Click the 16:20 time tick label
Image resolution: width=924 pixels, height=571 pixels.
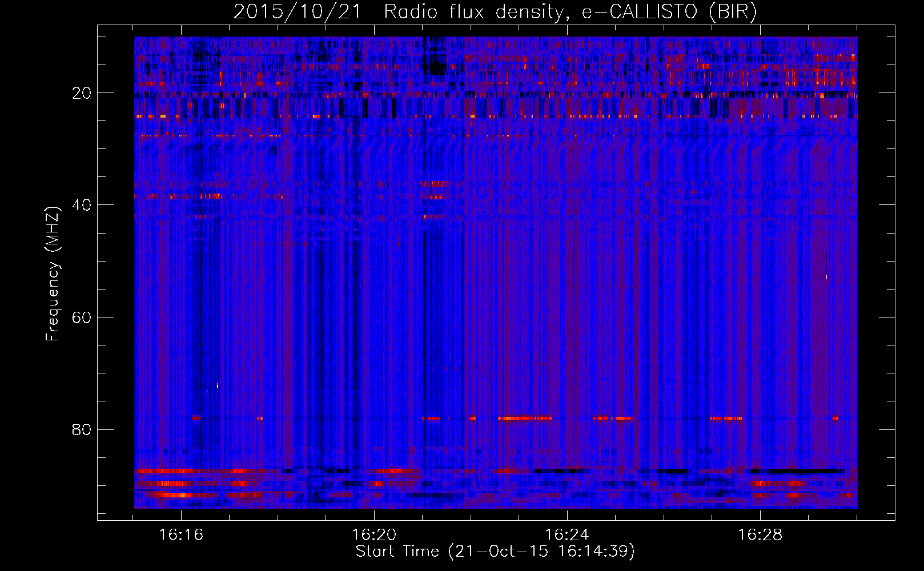tap(374, 535)
